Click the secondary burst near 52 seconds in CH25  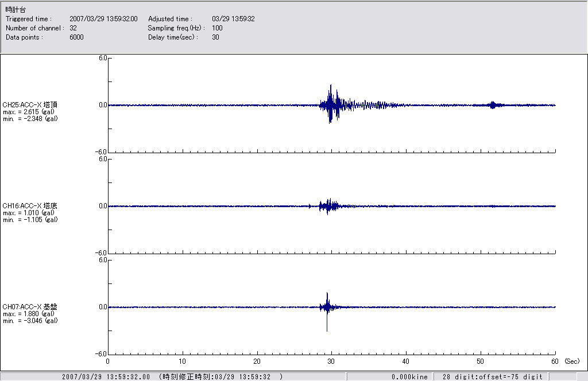(x=493, y=104)
